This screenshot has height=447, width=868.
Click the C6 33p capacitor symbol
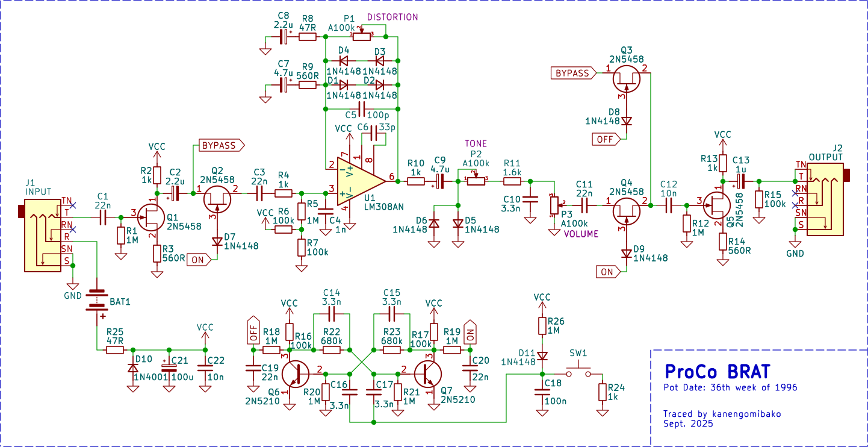[x=374, y=133]
